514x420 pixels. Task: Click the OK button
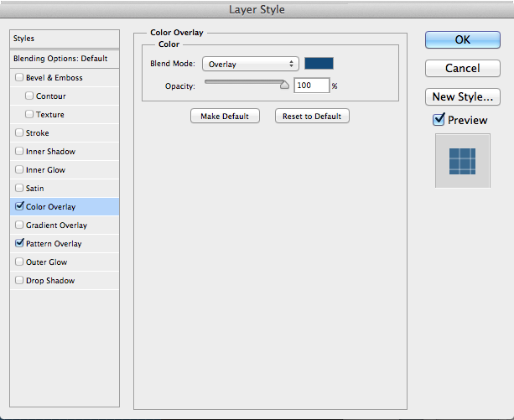(x=463, y=39)
